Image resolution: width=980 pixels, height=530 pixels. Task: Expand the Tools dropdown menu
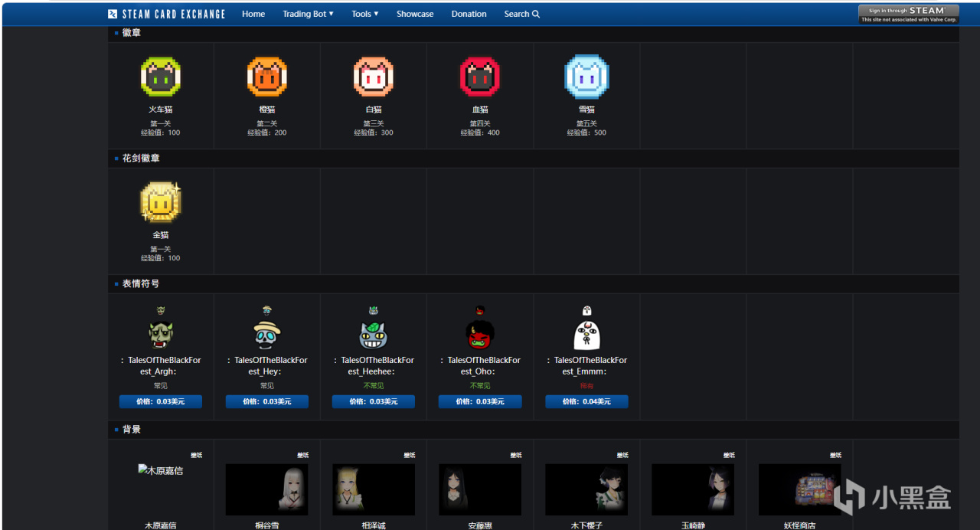(x=365, y=14)
